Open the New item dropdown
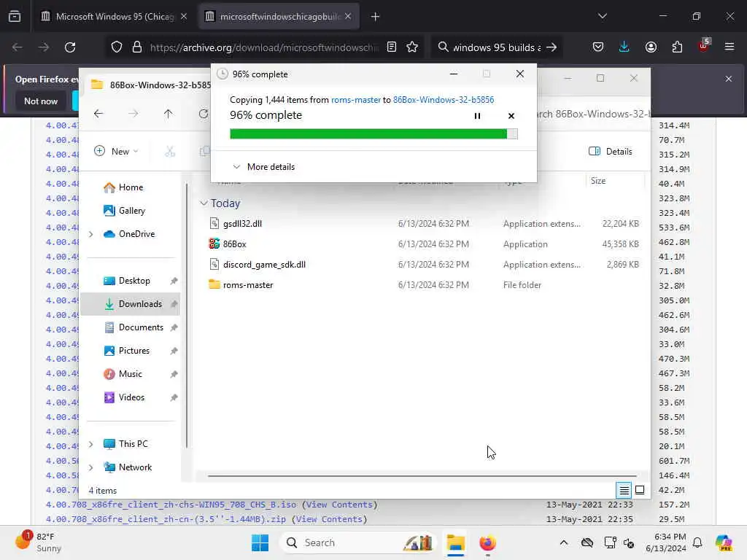 116,152
